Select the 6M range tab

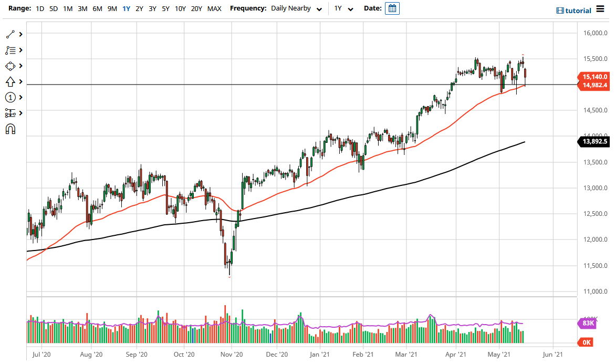click(x=96, y=8)
